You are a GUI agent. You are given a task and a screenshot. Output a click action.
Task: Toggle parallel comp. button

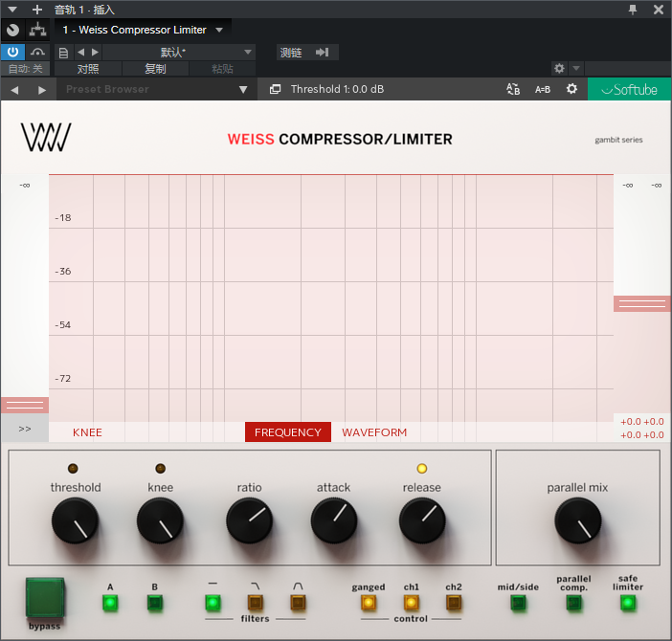(573, 603)
